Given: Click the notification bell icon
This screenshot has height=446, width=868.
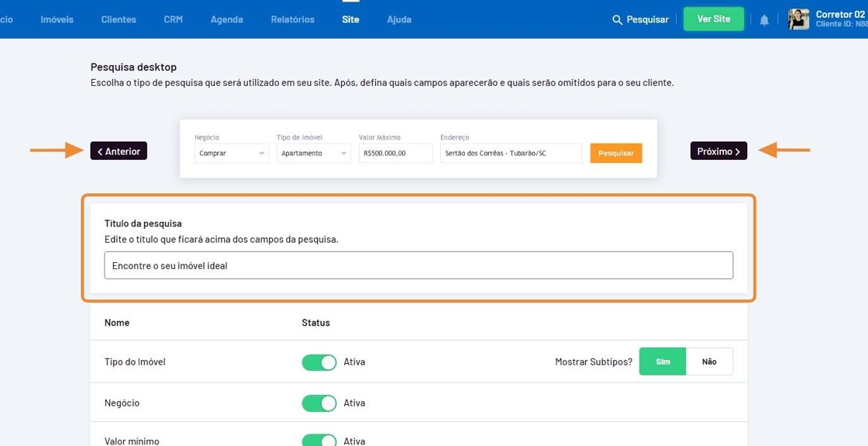Looking at the screenshot, I should click(x=764, y=19).
